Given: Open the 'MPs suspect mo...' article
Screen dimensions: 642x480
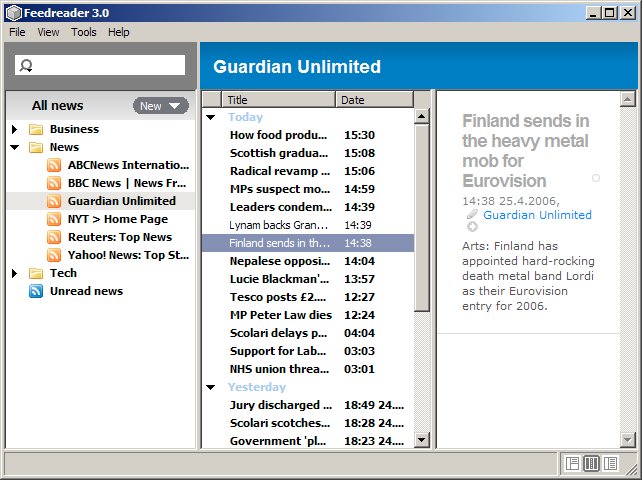Looking at the screenshot, I should coord(308,189).
